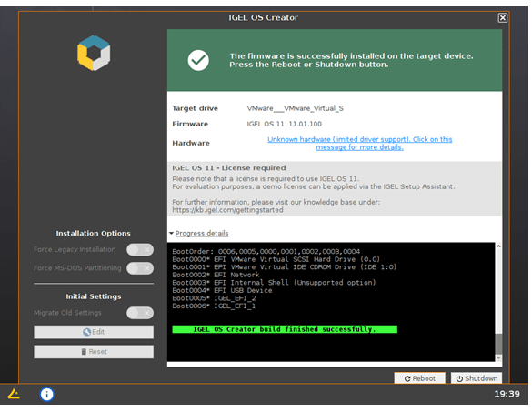Click the firmware value IGEL OS 11 11.01.100
The image size is (532, 412).
coord(285,124)
